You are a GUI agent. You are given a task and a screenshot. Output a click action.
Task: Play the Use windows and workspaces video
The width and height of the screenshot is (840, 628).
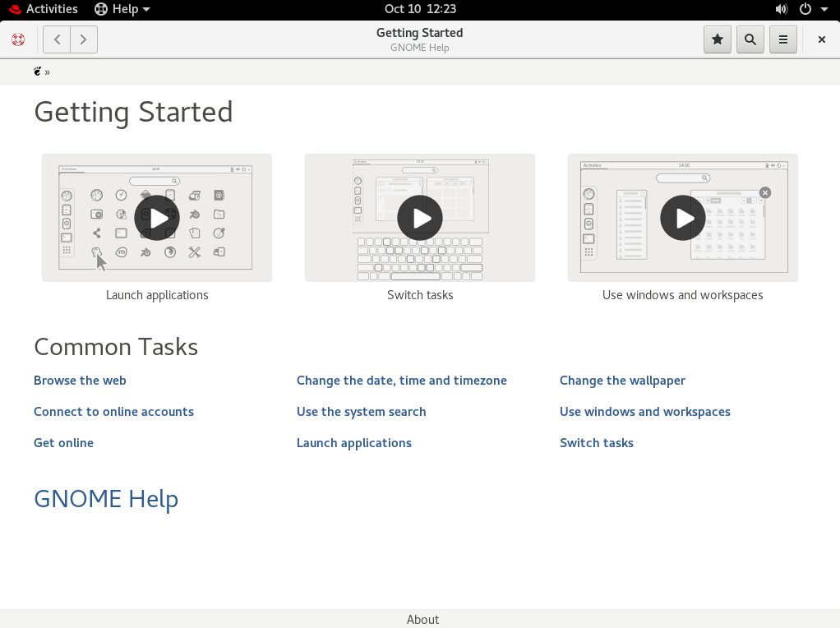pyautogui.click(x=683, y=218)
